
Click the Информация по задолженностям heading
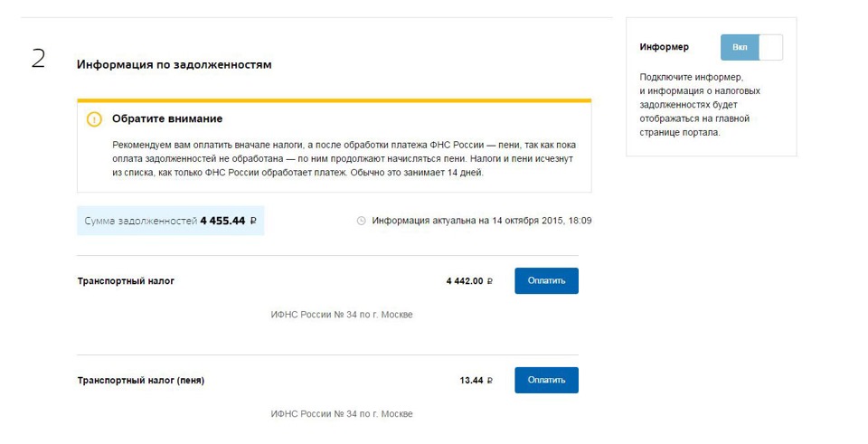174,65
